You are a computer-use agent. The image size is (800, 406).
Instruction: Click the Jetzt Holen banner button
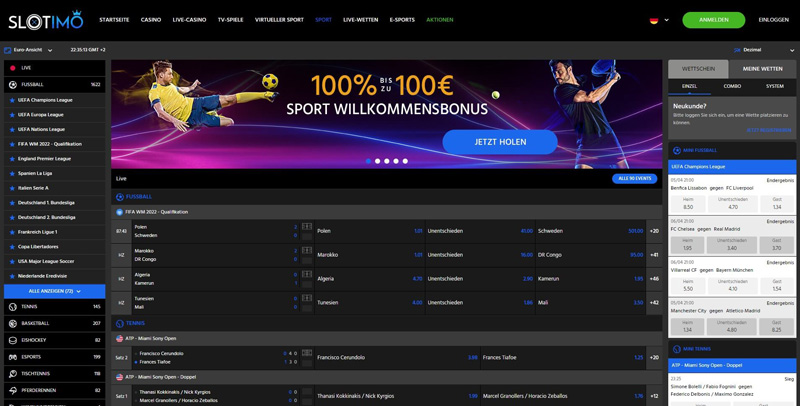tap(500, 142)
